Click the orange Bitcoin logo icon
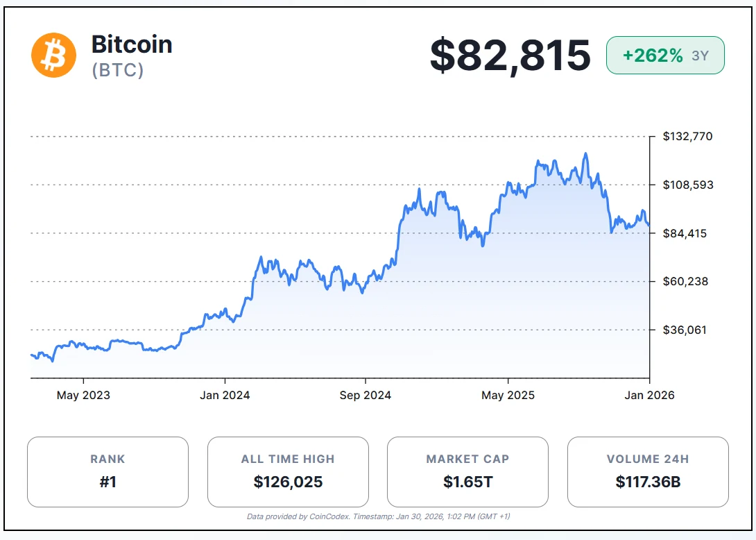This screenshot has height=540, width=756. (53, 55)
